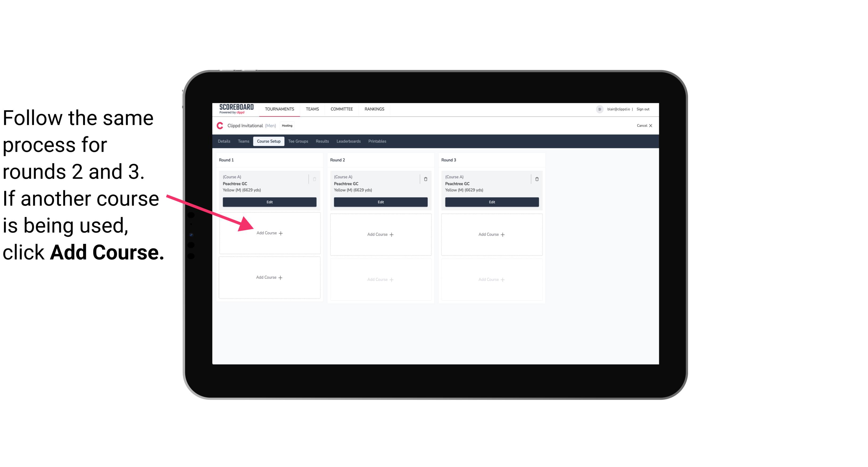Image resolution: width=868 pixels, height=467 pixels.
Task: Click Edit button for Round 1 course
Action: (x=268, y=202)
